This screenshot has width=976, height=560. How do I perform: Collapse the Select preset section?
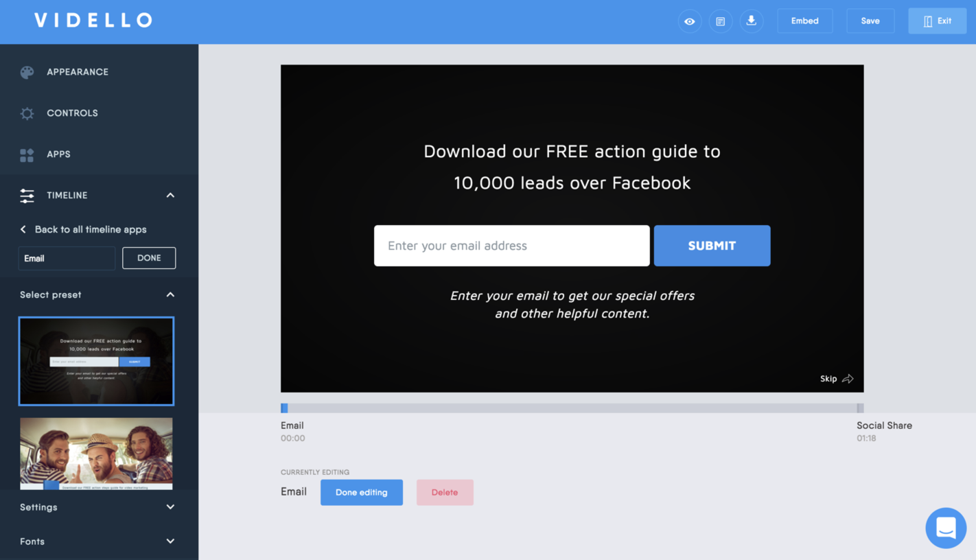click(x=170, y=294)
